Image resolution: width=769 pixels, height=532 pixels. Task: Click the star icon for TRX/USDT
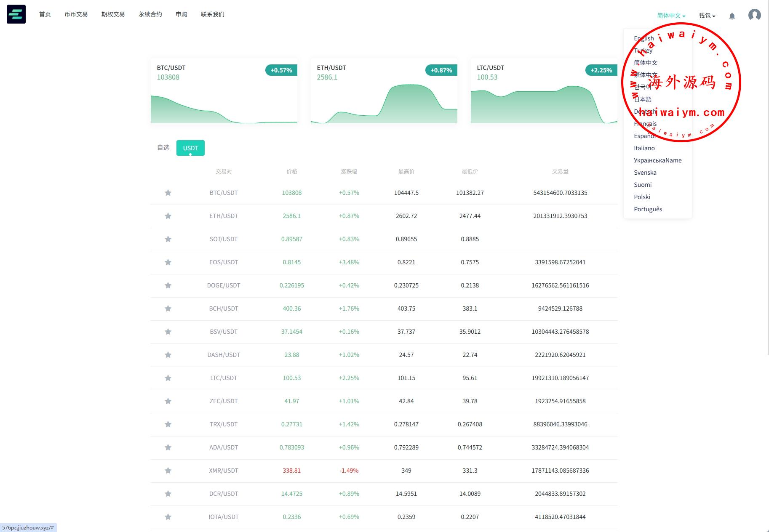coord(168,424)
